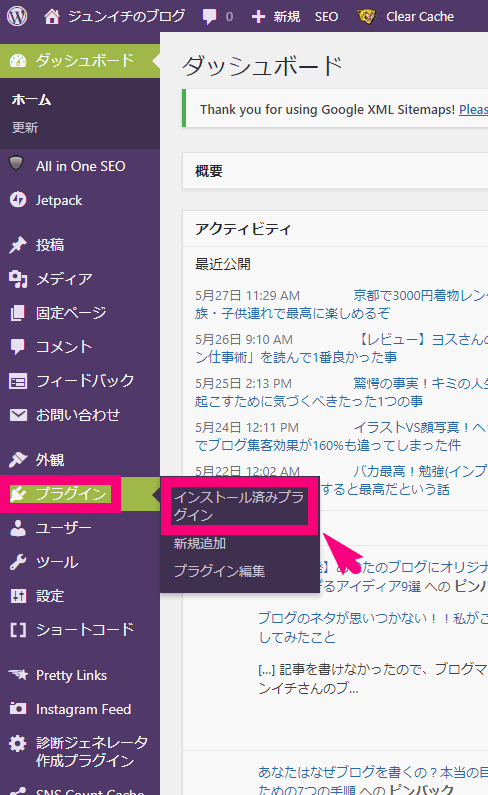Open the 京都で3000円着物 post link

coord(421,296)
